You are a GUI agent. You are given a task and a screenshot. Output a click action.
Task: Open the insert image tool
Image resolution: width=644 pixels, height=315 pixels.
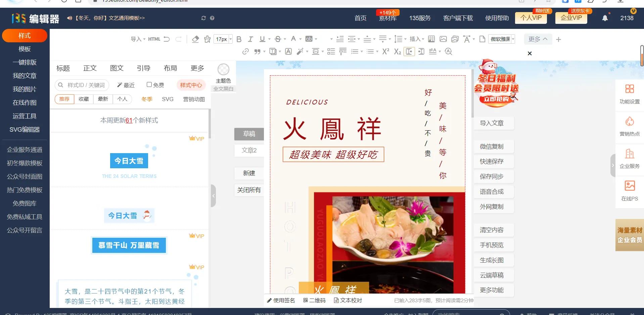443,39
